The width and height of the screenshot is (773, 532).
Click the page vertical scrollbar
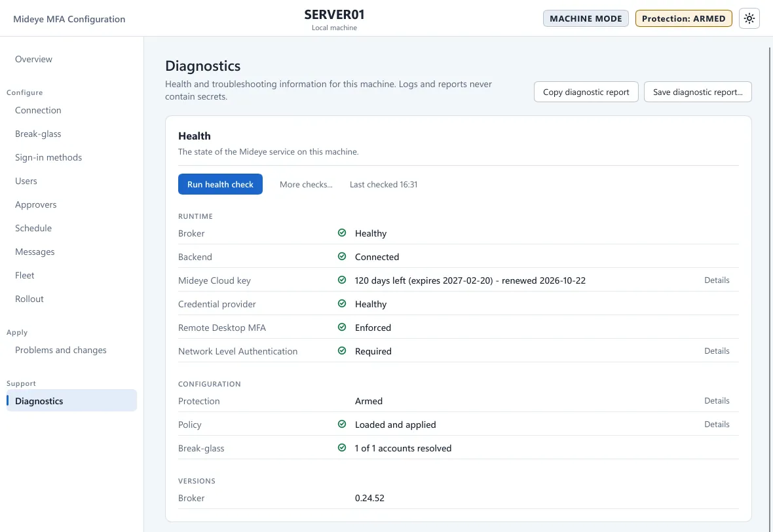pos(770,289)
